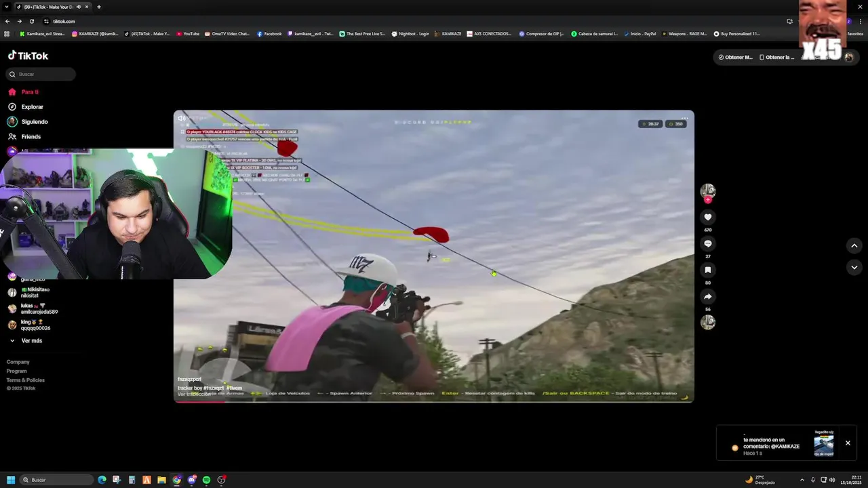
Task: Open the Nightbot - Login bookmark
Action: 411,33
